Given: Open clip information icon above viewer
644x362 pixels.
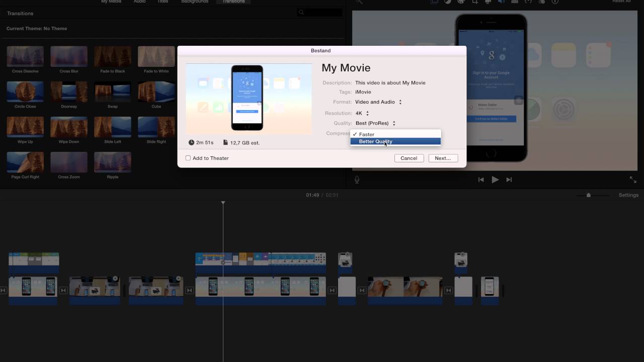Looking at the screenshot, I should point(555,2).
